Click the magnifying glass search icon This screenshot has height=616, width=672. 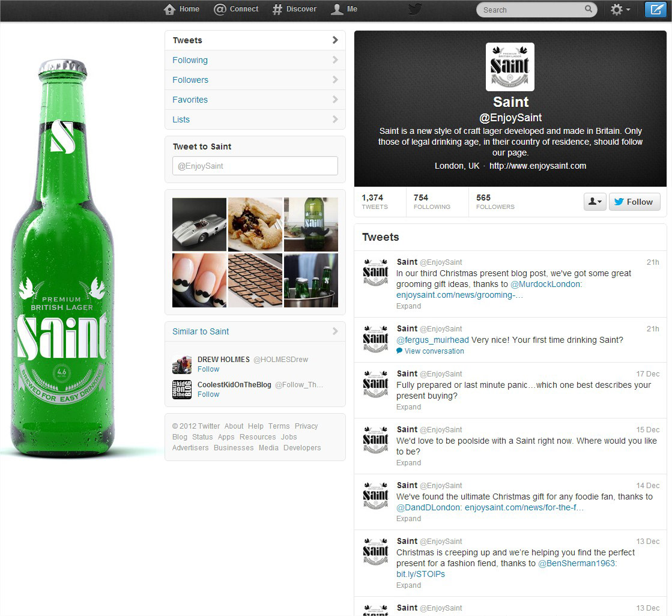[x=589, y=9]
